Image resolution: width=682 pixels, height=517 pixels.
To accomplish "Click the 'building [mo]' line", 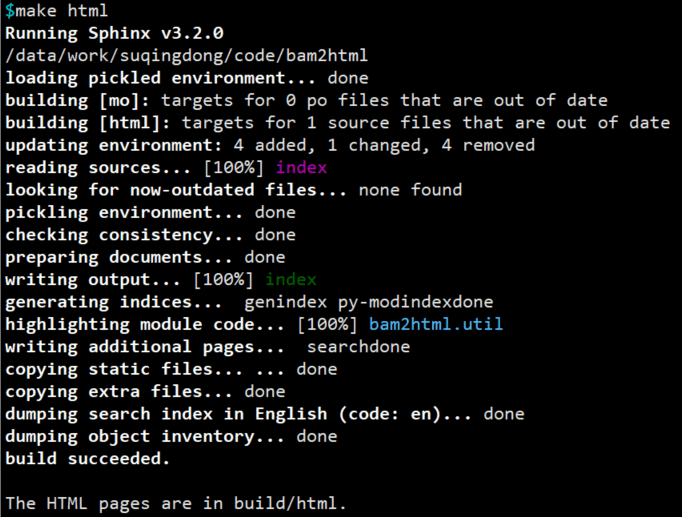I will click(306, 101).
